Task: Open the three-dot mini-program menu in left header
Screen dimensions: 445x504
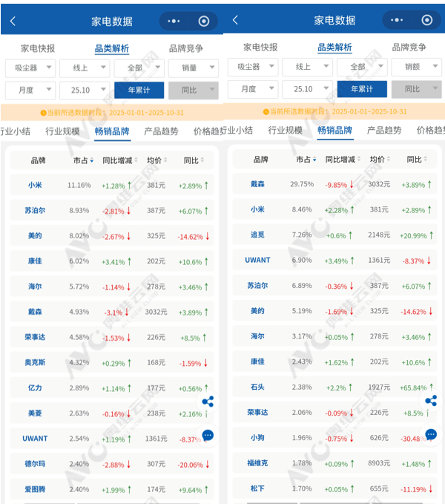Action: click(174, 22)
